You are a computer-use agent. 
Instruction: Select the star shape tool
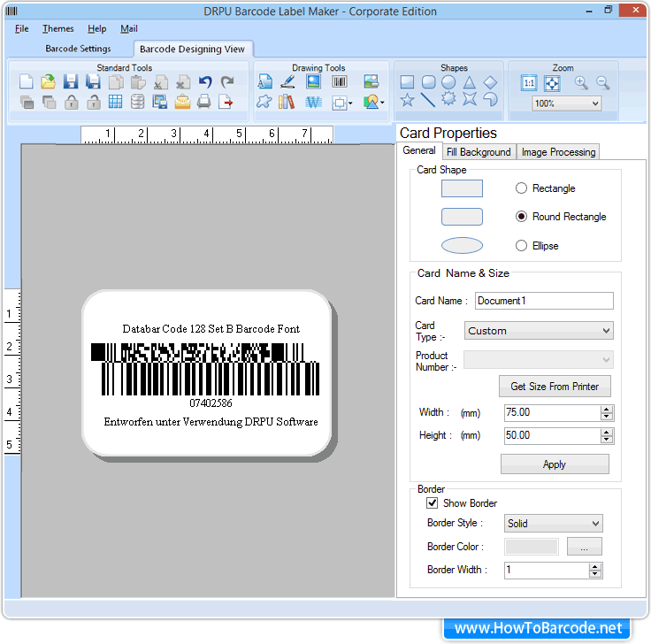(x=407, y=100)
